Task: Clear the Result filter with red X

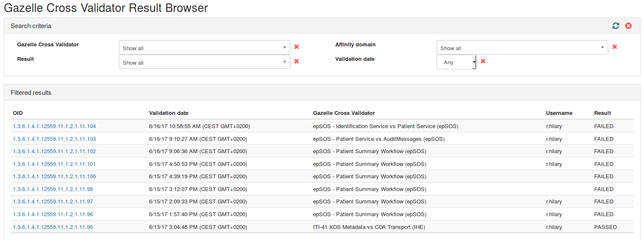Action: pyautogui.click(x=296, y=61)
